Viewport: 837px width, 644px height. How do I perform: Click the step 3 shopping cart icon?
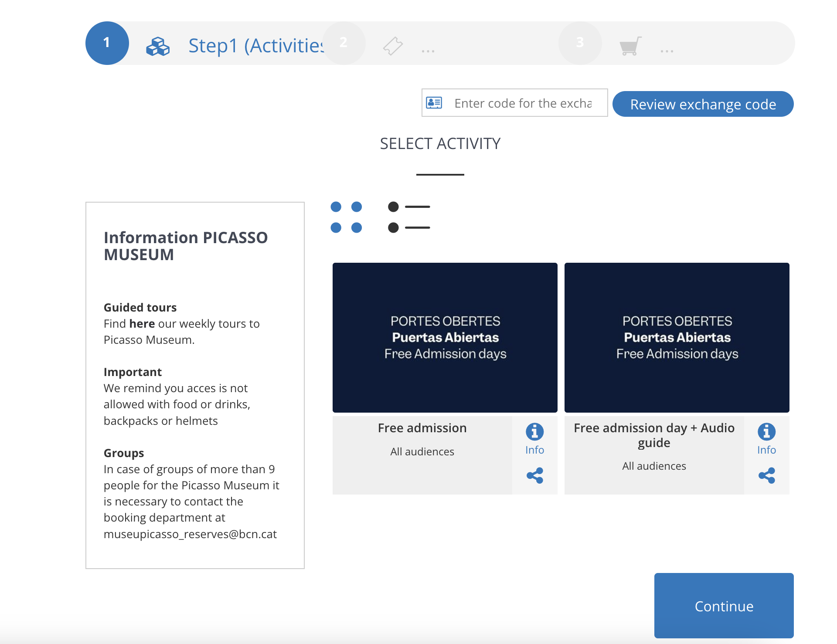pyautogui.click(x=630, y=46)
